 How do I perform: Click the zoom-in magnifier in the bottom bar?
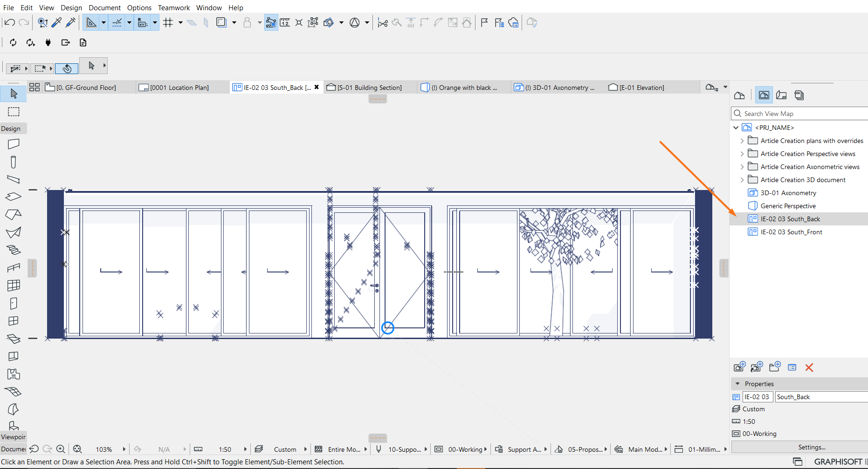click(x=61, y=449)
